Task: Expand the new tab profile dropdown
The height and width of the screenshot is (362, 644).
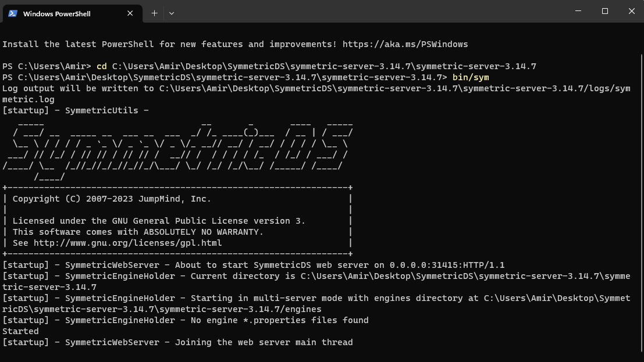Action: coord(172,13)
